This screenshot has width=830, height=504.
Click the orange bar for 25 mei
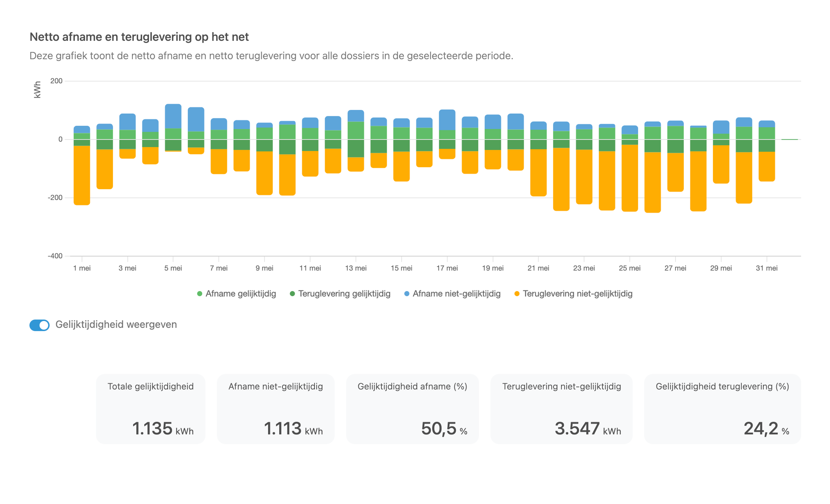(x=629, y=178)
